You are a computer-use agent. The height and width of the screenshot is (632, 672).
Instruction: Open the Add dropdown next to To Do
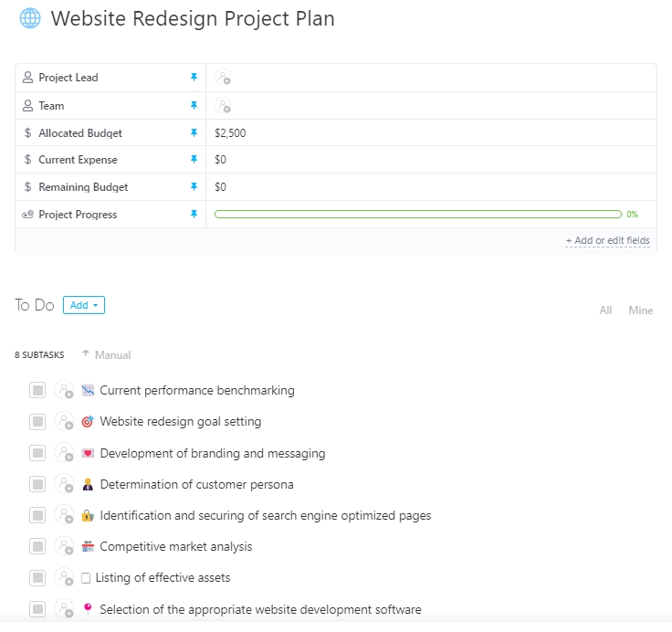(x=84, y=305)
